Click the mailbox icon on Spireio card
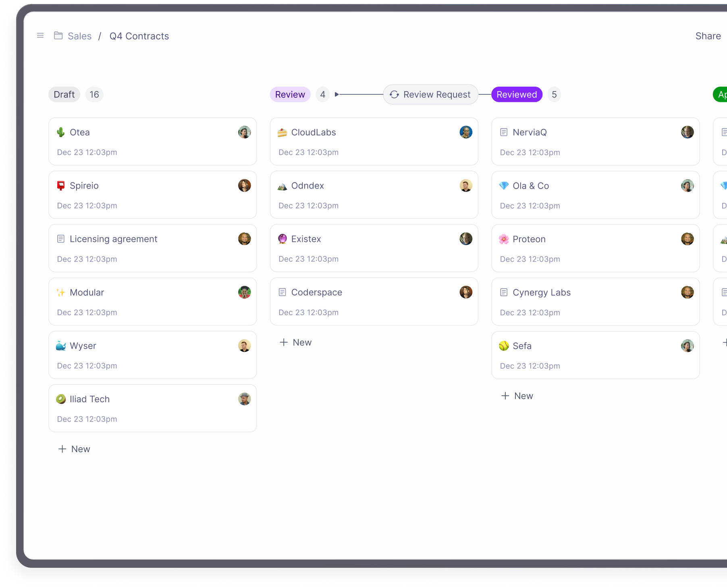727x588 pixels. click(61, 186)
